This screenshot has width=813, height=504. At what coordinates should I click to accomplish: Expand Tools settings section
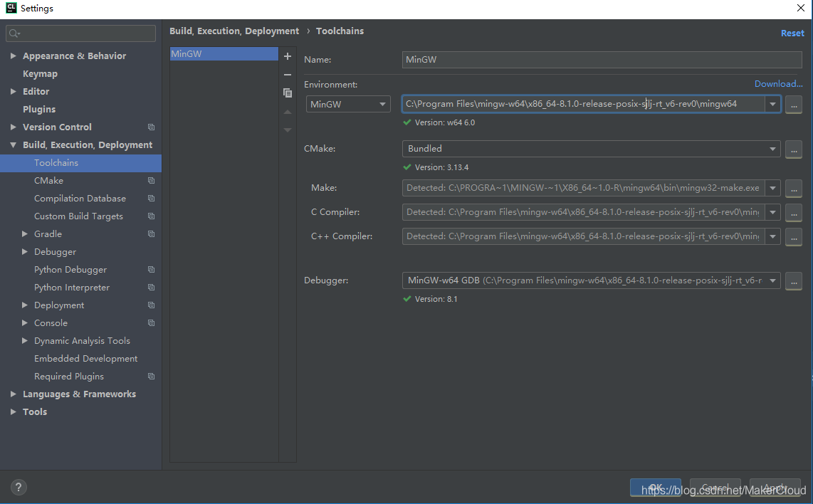[13, 411]
